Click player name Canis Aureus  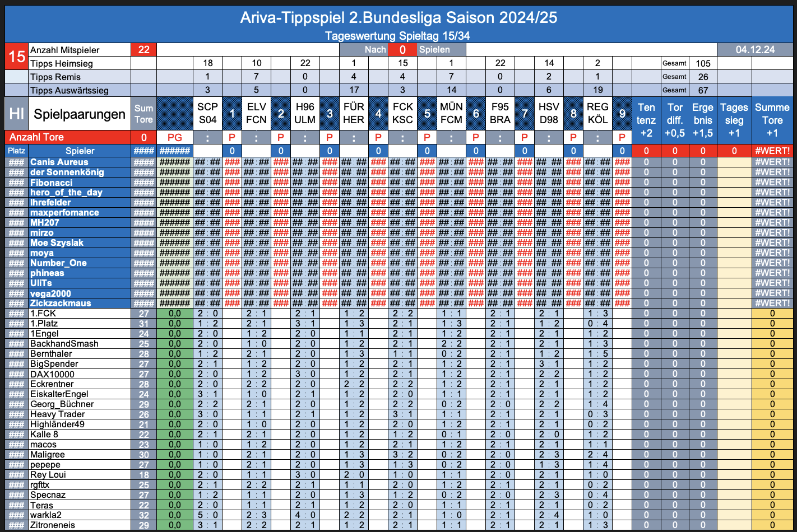[x=59, y=162]
